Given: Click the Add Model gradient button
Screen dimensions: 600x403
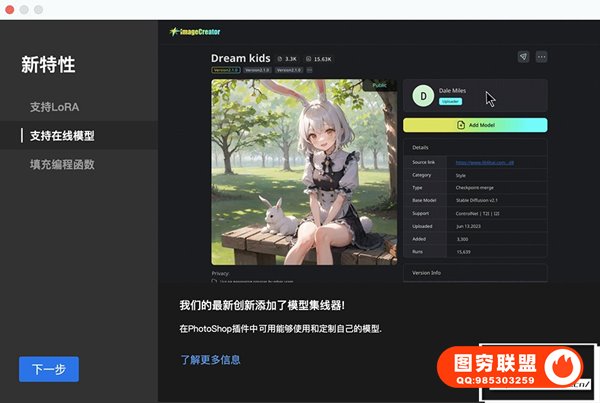Looking at the screenshot, I should (x=475, y=125).
